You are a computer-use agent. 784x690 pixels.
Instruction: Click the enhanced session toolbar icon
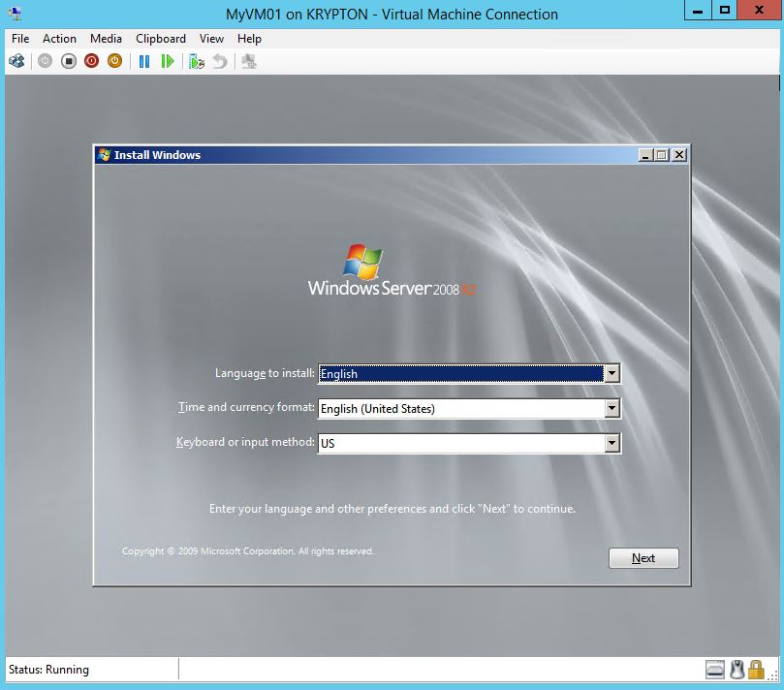point(249,61)
